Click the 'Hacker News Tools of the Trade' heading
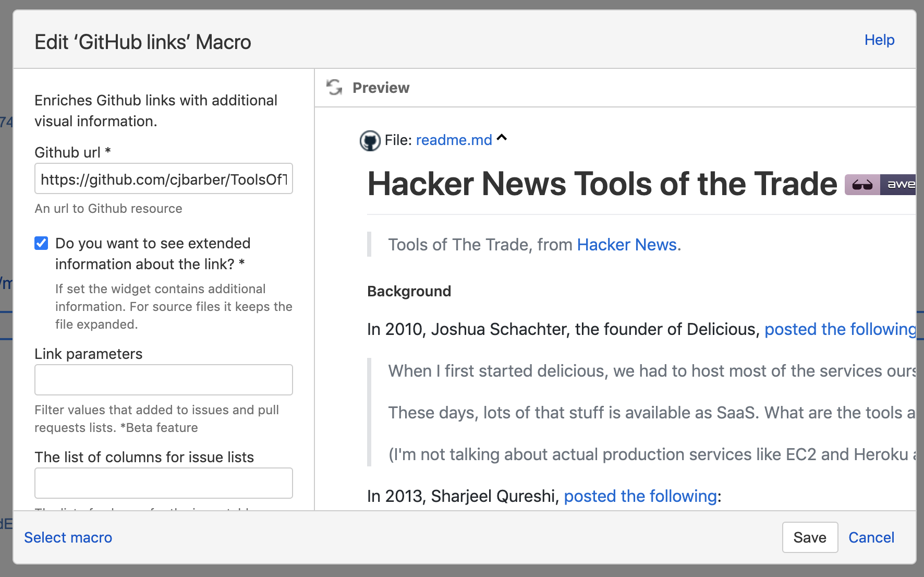 tap(602, 184)
